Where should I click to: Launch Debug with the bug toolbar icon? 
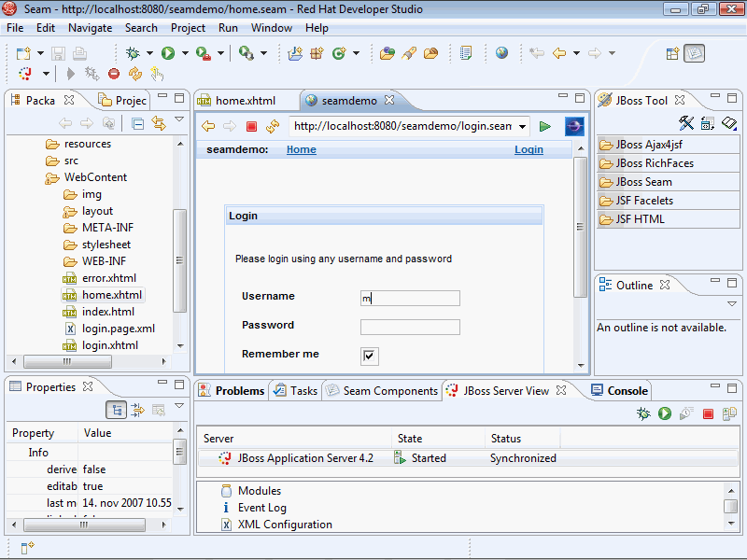pos(133,53)
